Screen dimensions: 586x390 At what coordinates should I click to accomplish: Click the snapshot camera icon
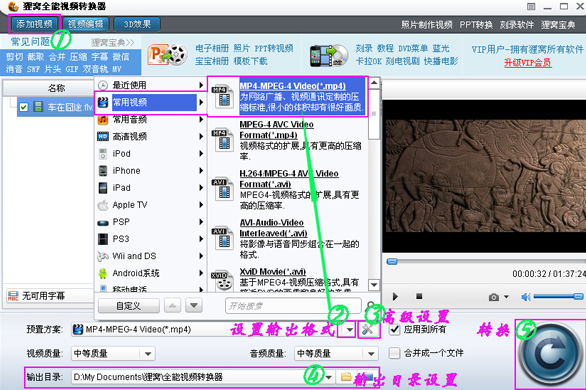coord(494,297)
